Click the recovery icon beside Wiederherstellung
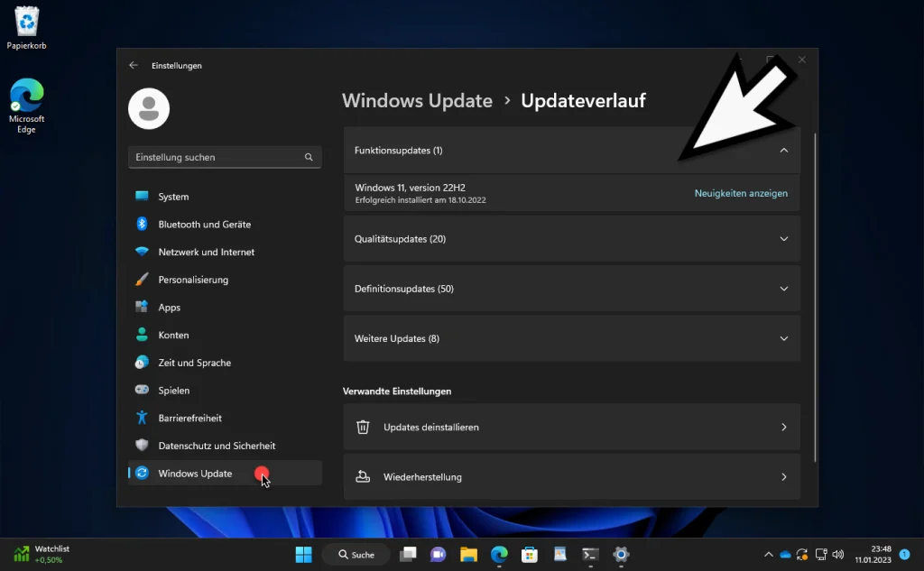The height and width of the screenshot is (571, 924). [363, 476]
